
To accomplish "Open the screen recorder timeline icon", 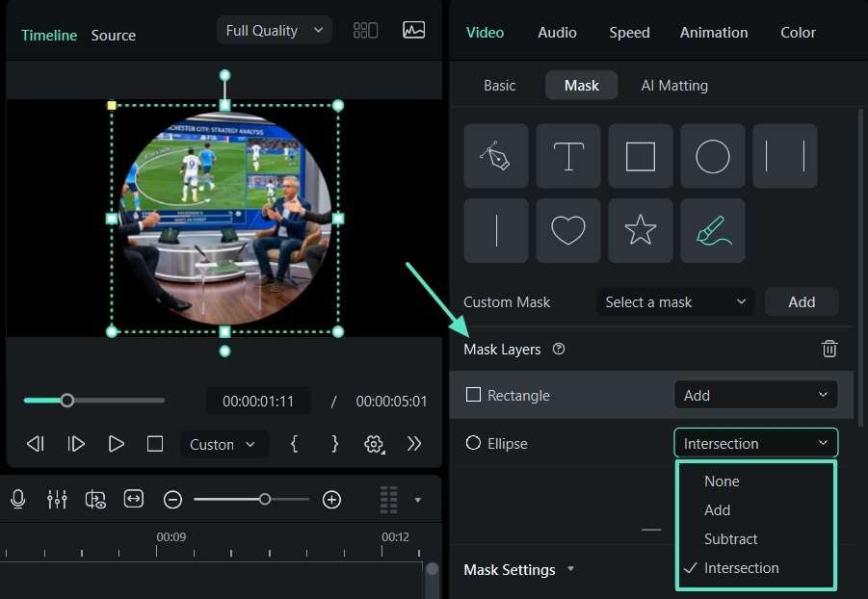I will (x=95, y=500).
